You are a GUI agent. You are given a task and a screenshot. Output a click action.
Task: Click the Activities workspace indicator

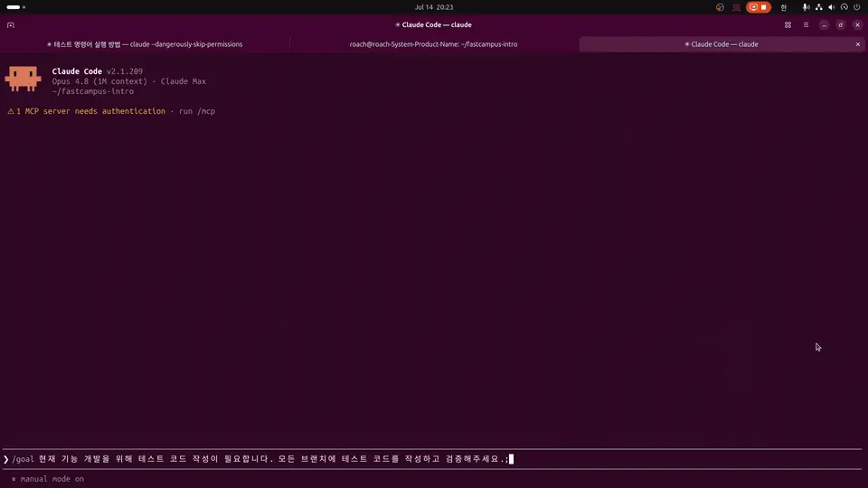(x=16, y=7)
